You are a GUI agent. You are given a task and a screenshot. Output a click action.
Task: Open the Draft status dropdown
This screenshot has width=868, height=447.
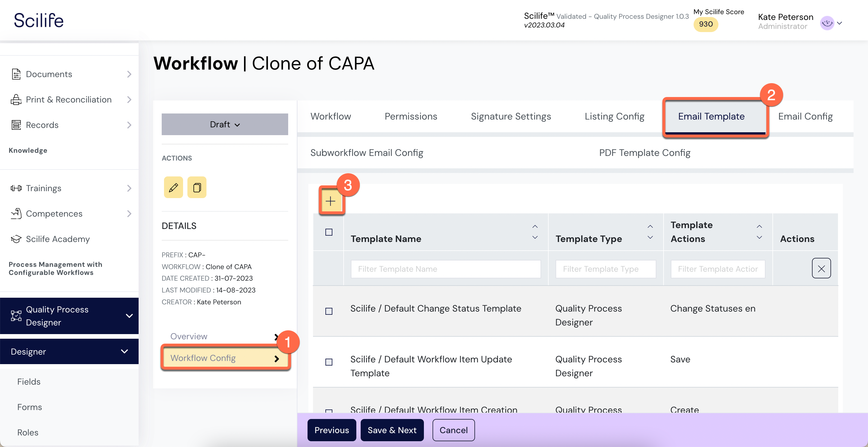[x=225, y=124]
